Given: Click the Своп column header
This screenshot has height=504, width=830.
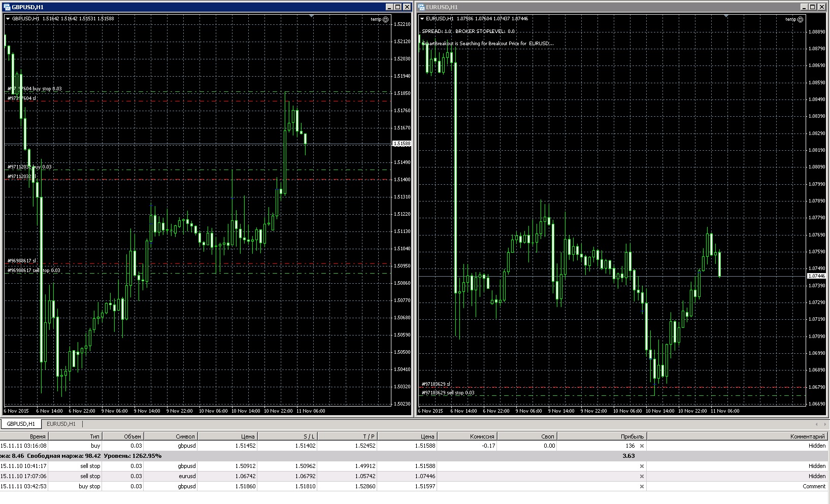Looking at the screenshot, I should (527, 436).
